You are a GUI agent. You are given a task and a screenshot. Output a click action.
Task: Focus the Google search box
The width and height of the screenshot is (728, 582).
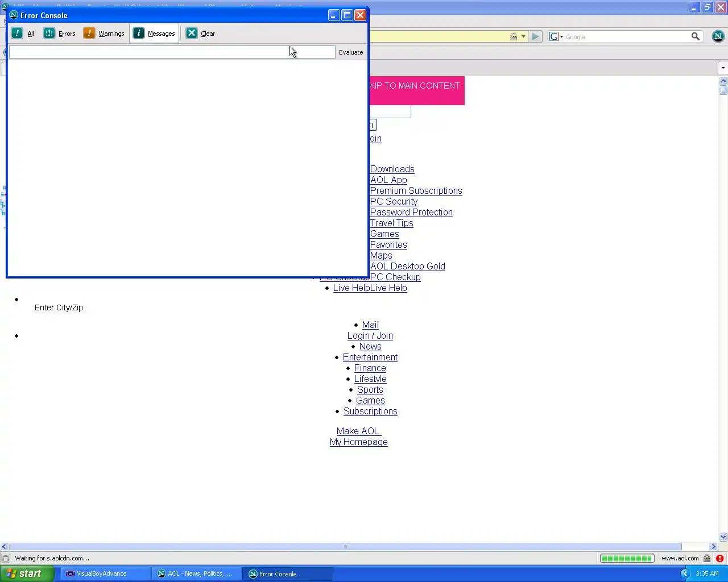click(x=627, y=36)
